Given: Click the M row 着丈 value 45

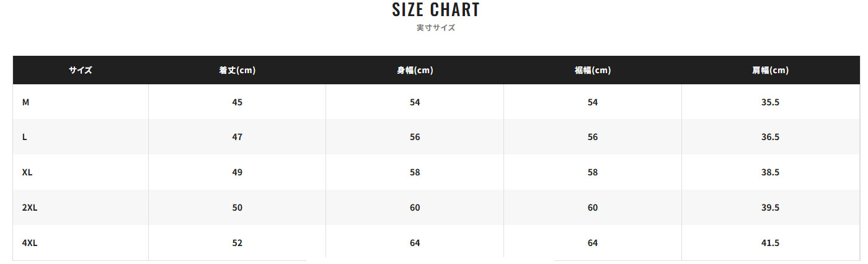Looking at the screenshot, I should (x=237, y=102).
